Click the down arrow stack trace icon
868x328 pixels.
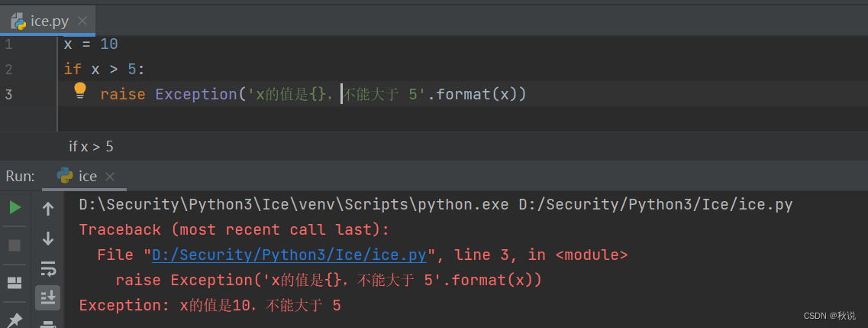[x=48, y=239]
